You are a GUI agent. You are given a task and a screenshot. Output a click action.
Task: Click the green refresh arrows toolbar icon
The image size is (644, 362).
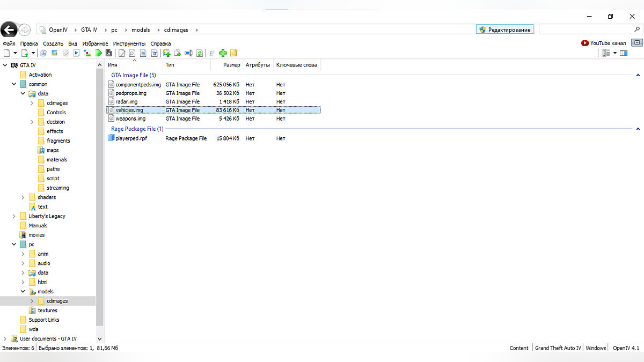(x=200, y=53)
